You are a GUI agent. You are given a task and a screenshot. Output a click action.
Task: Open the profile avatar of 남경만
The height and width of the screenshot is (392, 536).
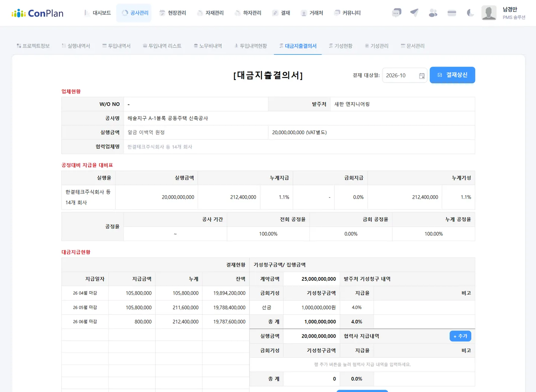(x=489, y=13)
